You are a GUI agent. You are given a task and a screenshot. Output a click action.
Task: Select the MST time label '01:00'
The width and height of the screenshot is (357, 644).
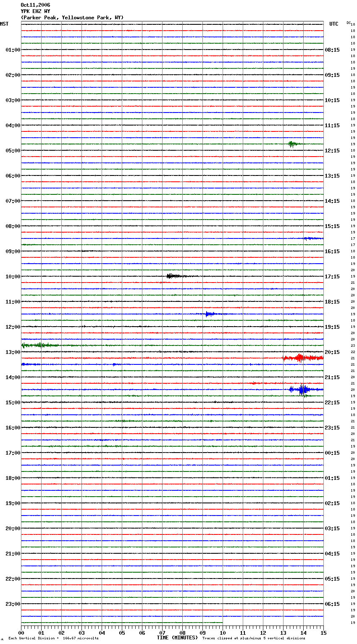coord(13,50)
